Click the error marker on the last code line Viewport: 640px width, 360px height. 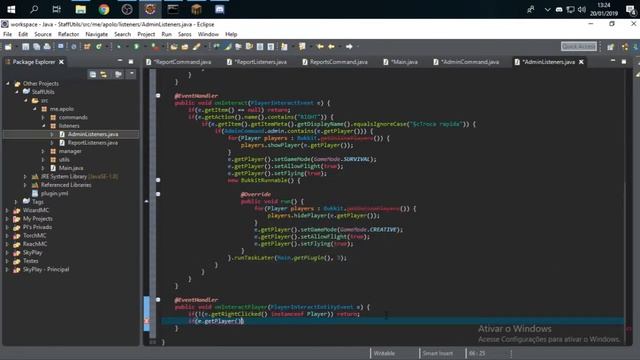click(147, 321)
